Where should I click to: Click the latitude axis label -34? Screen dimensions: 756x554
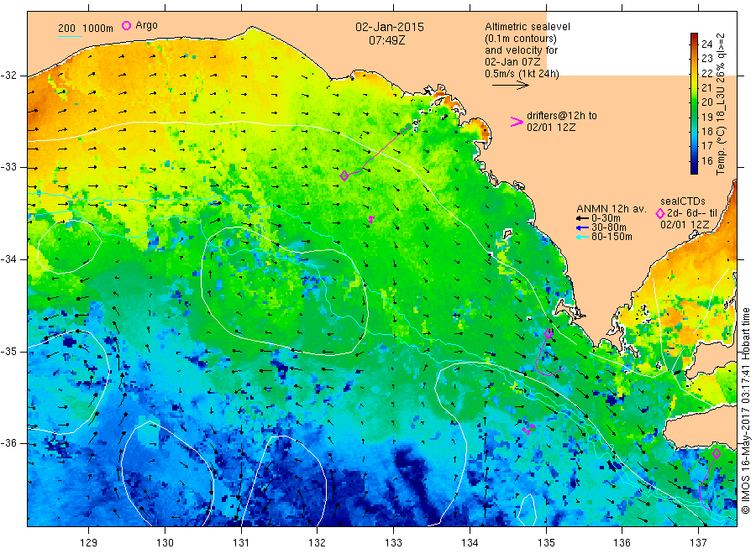tap(8, 259)
